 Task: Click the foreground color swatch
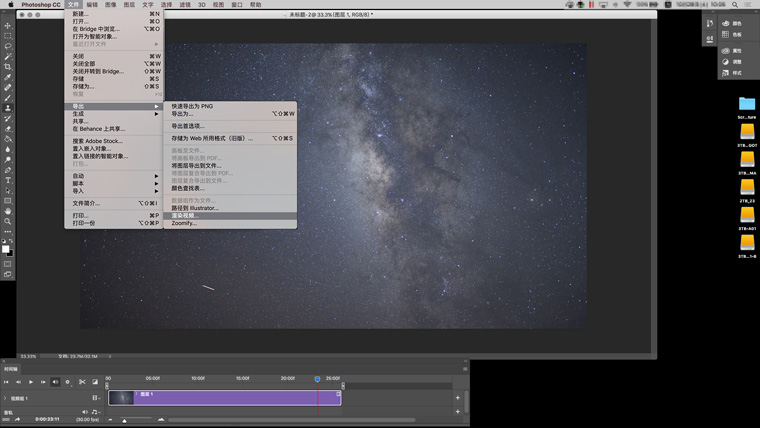(x=5, y=249)
